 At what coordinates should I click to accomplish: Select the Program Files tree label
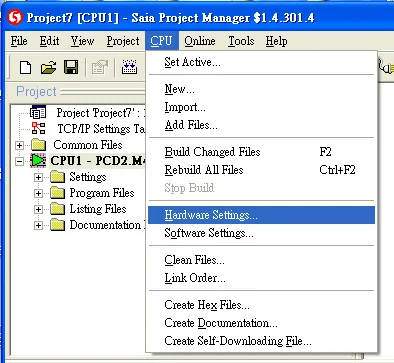(x=102, y=193)
